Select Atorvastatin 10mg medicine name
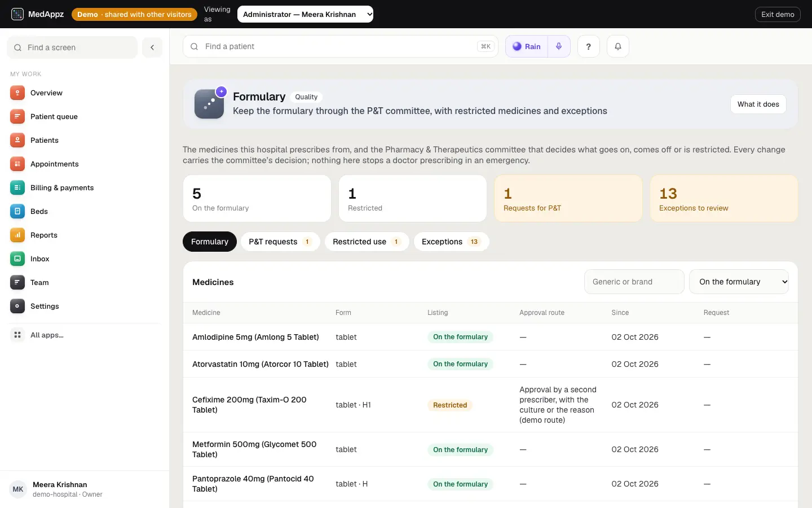The width and height of the screenshot is (812, 508). pyautogui.click(x=261, y=364)
